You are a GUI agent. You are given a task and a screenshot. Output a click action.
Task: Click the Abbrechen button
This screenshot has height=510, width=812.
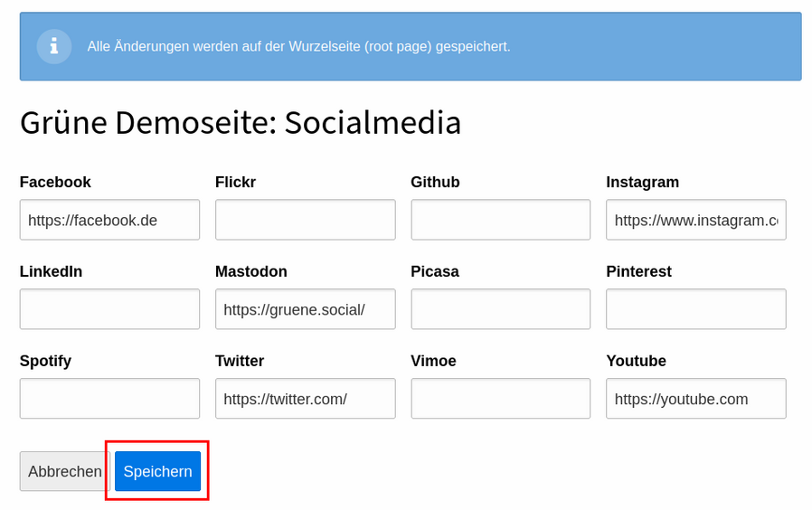tap(65, 471)
